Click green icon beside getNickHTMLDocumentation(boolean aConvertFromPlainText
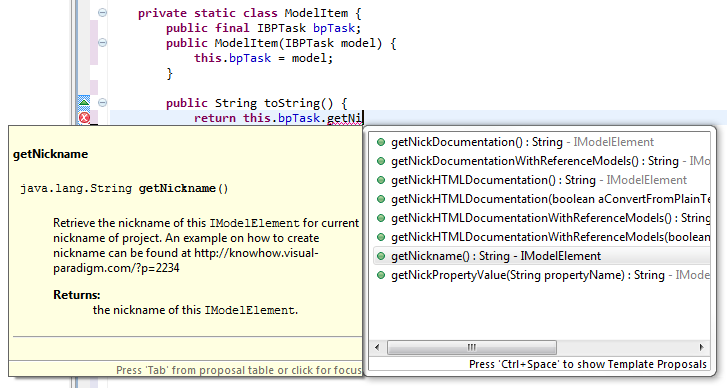This screenshot has height=388, width=727. click(x=381, y=199)
